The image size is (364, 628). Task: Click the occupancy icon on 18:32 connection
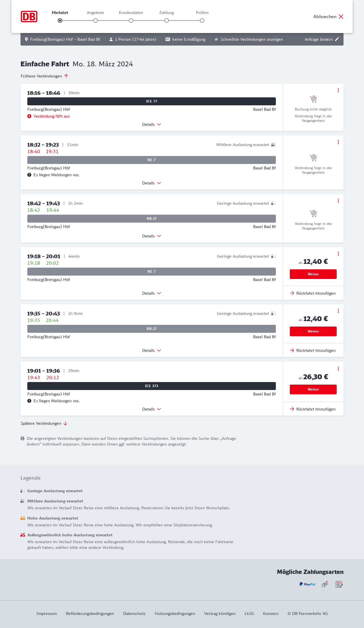(274, 145)
